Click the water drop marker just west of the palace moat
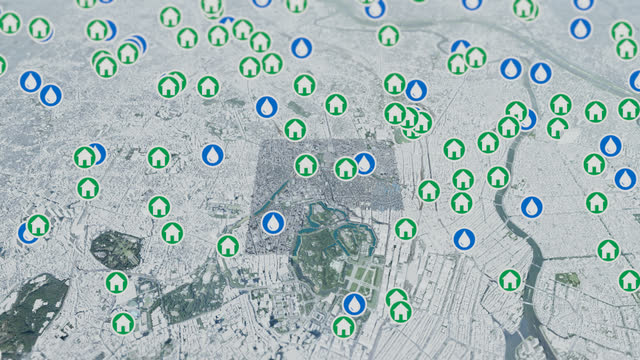 pyautogui.click(x=273, y=223)
